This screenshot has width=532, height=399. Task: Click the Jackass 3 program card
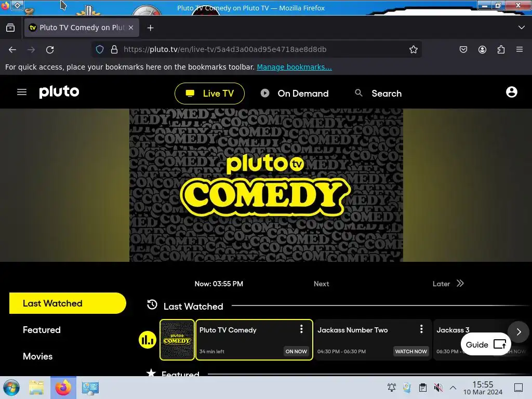click(475, 340)
